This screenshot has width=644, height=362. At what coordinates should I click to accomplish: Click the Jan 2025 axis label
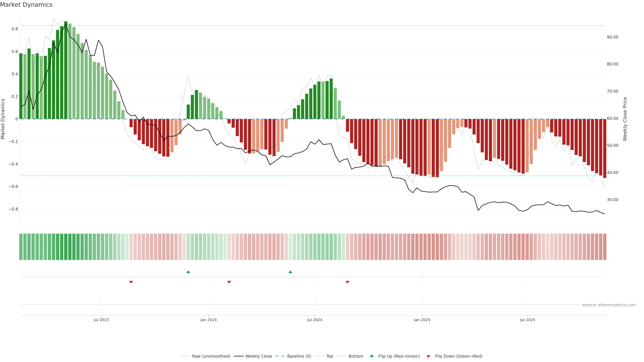(422, 320)
